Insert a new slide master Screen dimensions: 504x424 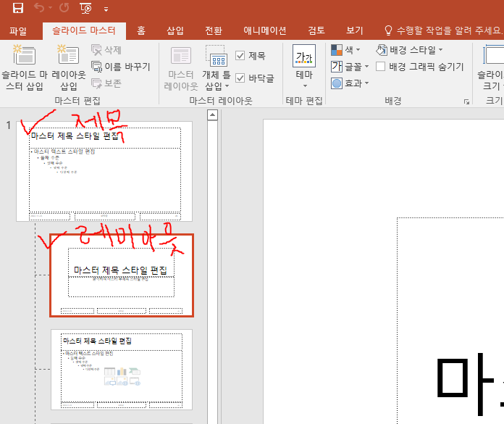[25, 68]
